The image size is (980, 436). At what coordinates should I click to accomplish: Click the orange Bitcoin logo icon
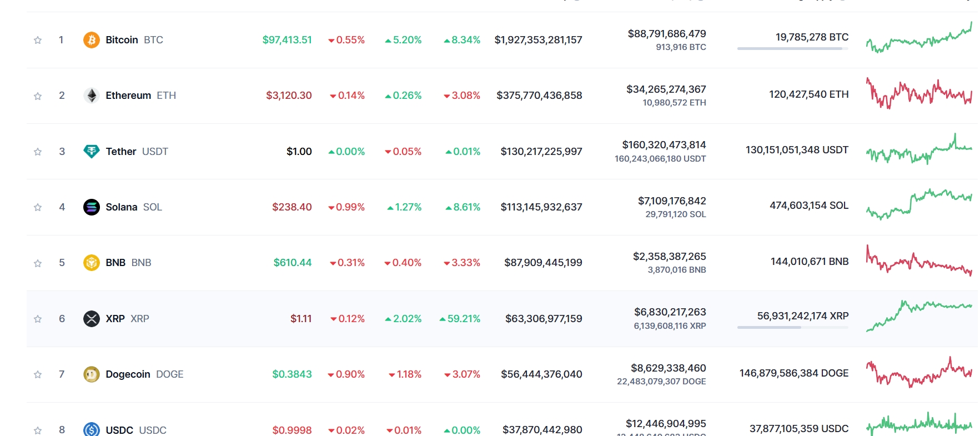pos(92,40)
